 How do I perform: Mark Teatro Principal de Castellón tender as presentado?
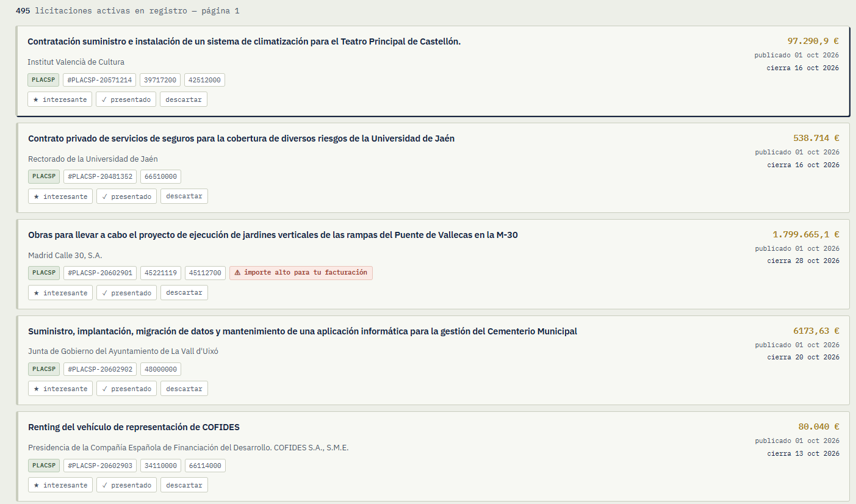pyautogui.click(x=126, y=99)
